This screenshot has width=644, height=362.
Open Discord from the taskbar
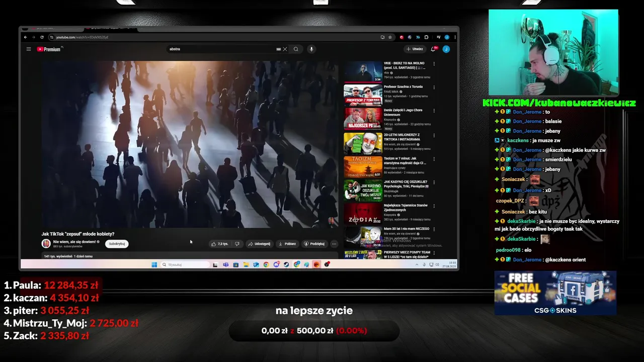(x=276, y=264)
